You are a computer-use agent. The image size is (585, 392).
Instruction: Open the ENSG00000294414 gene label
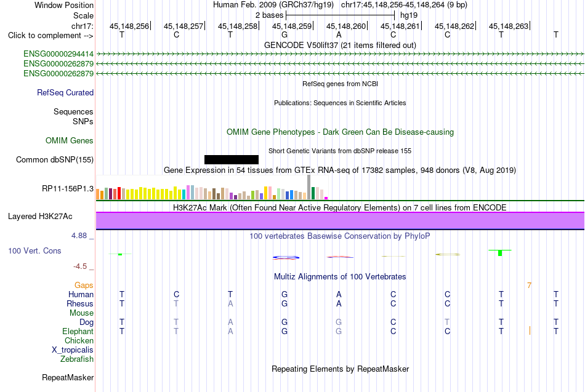point(58,54)
